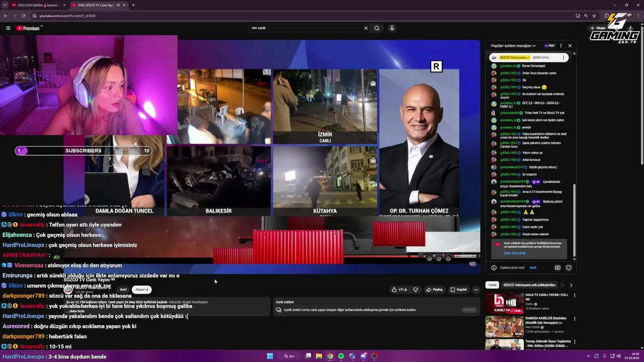Open the YouTube guide hamburger menu
Viewport: 644px width, 362px height.
pyautogui.click(x=8, y=28)
